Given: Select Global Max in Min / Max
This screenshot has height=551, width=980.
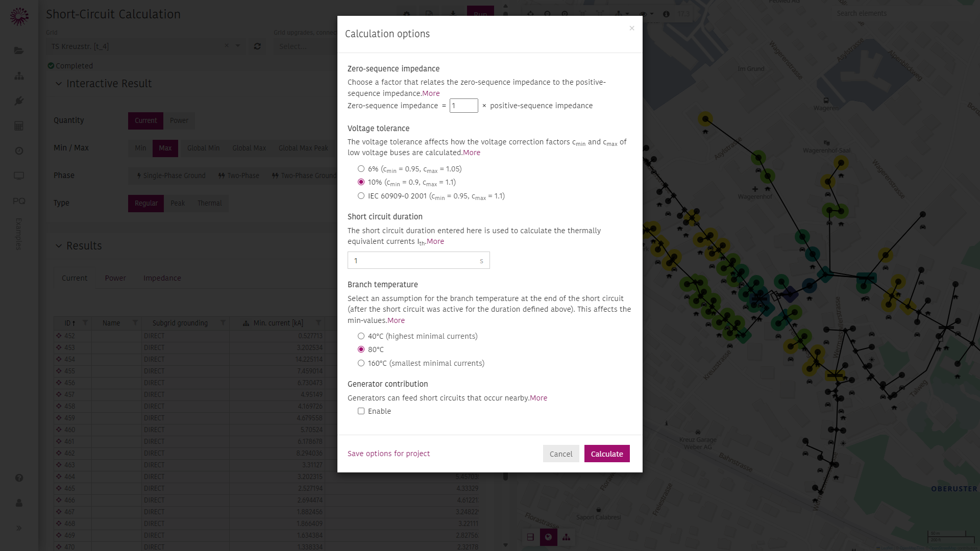Looking at the screenshot, I should (249, 148).
